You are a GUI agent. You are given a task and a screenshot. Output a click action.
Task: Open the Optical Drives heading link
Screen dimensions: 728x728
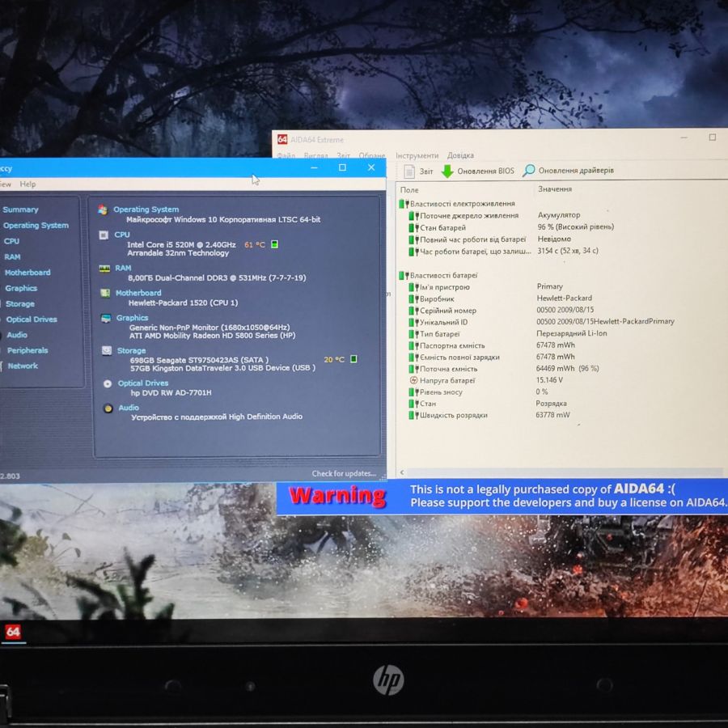click(143, 383)
